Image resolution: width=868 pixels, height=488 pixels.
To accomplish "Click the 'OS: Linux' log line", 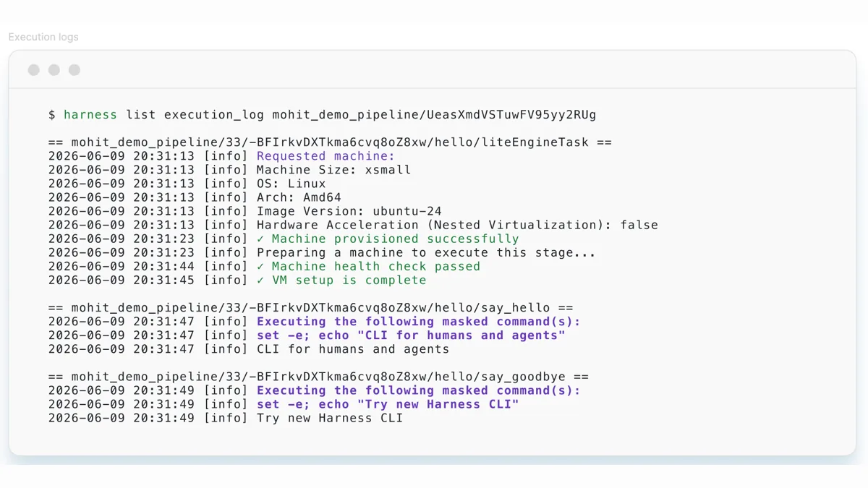I will tap(187, 184).
